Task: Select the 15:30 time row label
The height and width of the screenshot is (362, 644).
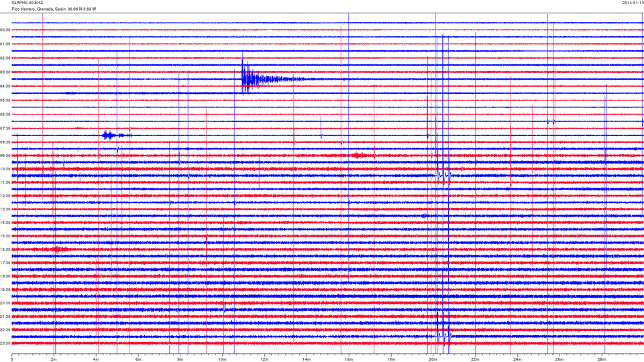Action: pyautogui.click(x=5, y=236)
